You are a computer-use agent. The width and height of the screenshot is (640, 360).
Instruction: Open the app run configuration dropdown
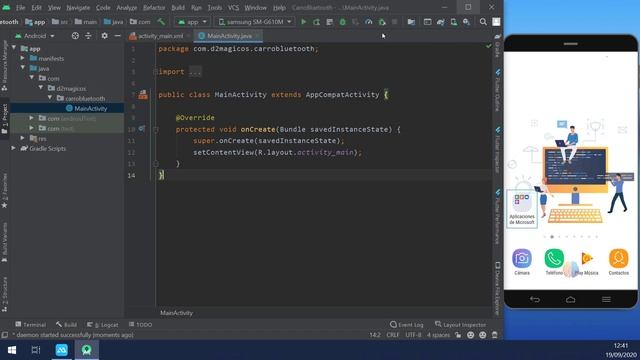(192, 22)
